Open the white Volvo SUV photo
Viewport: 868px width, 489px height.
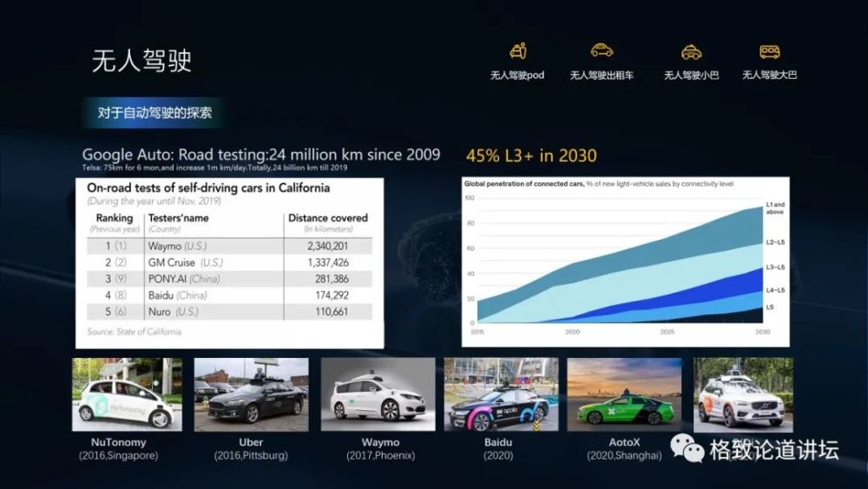pyautogui.click(x=744, y=395)
